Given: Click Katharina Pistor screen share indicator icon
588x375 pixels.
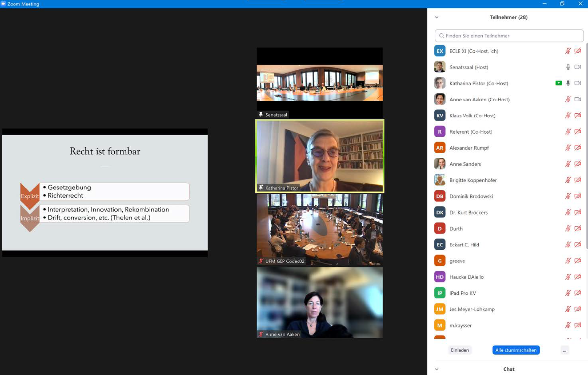Looking at the screenshot, I should coord(559,83).
